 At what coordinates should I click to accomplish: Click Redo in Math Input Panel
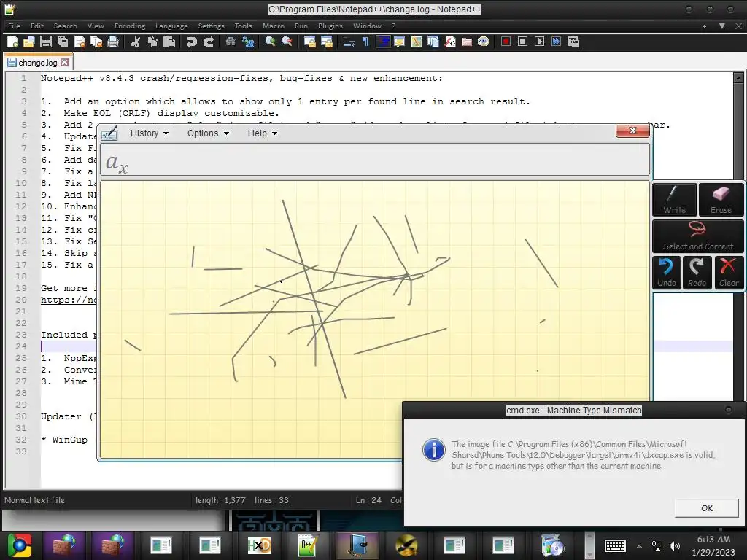697,273
